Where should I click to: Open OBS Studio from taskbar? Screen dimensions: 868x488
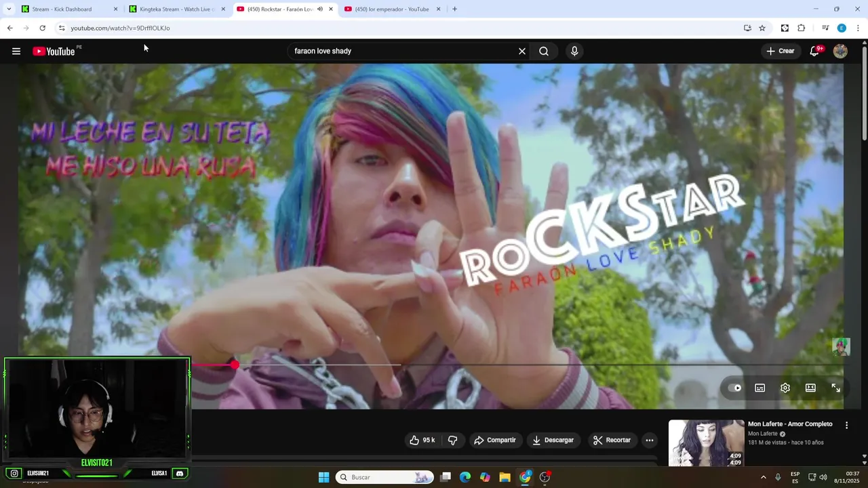pos(545,477)
